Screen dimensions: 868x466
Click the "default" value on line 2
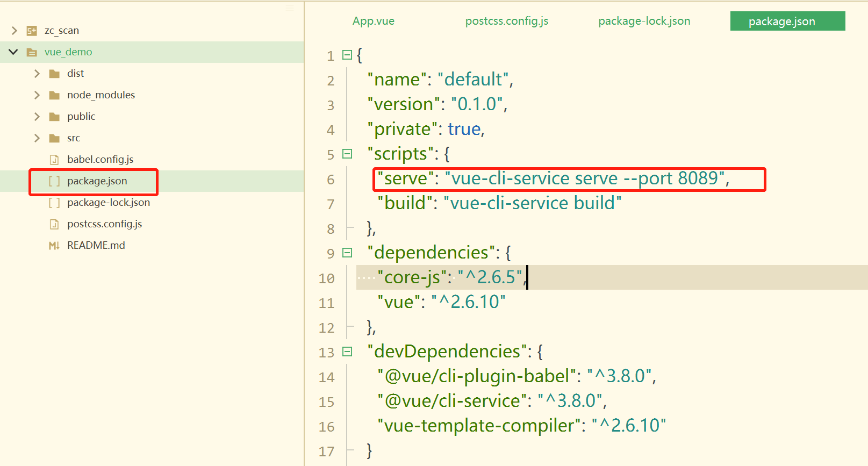pos(473,80)
